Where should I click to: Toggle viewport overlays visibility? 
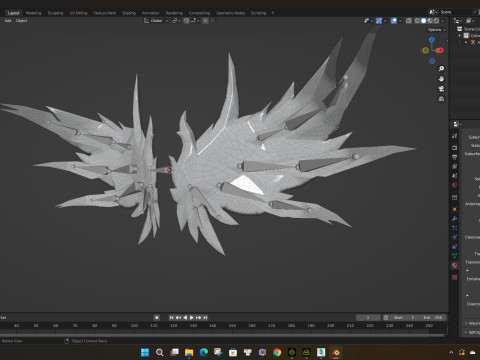394,21
